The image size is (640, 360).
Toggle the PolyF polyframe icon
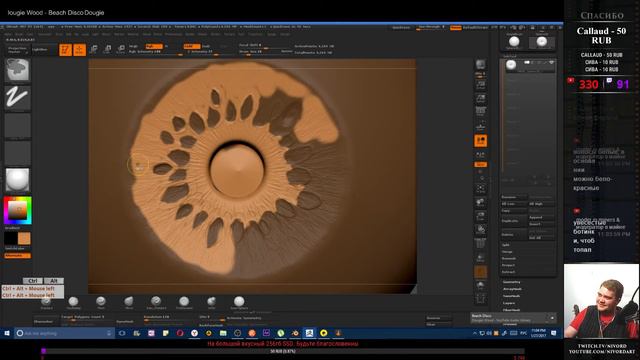coord(480,243)
